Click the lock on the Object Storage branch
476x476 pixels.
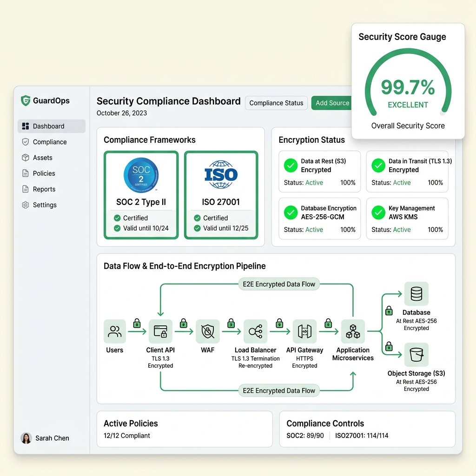[x=389, y=346]
